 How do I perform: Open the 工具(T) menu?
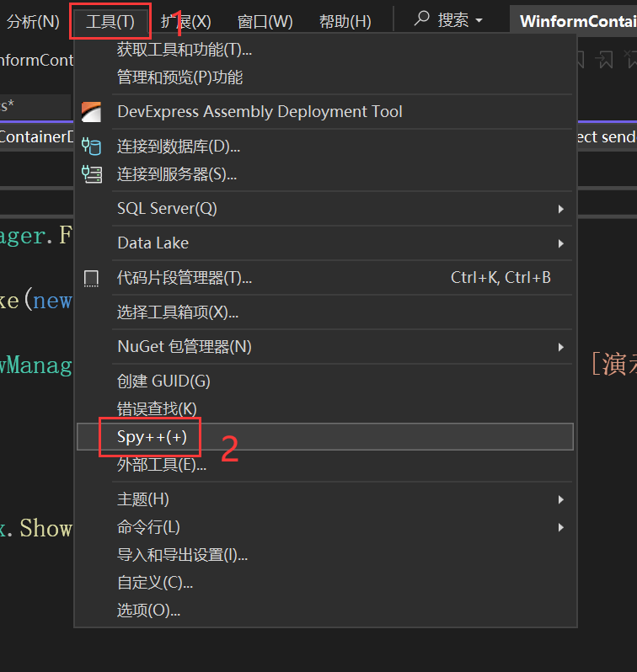pos(110,21)
